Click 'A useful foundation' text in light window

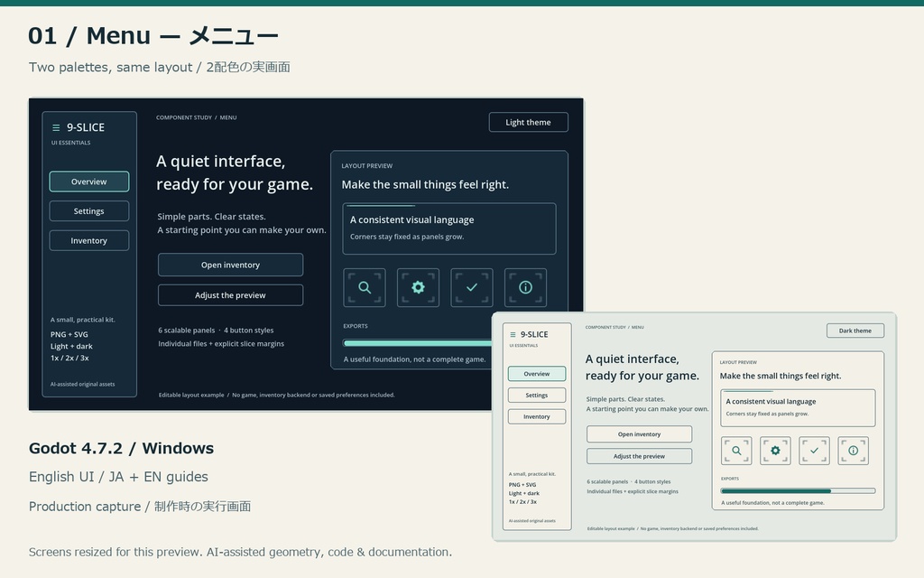772,502
